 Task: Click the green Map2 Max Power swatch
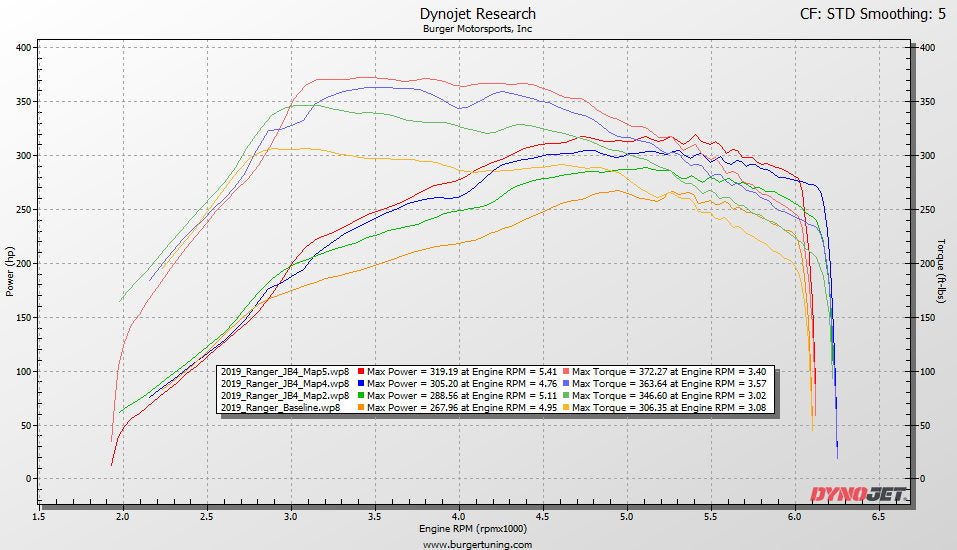360,396
